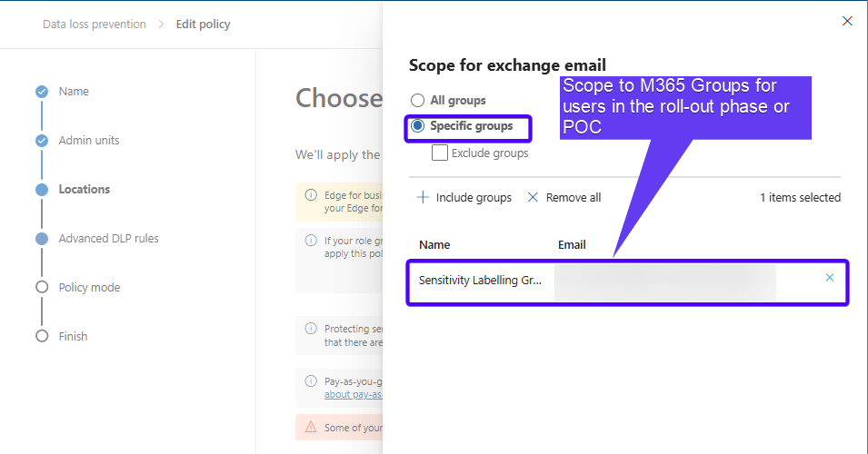Viewport: 868px width, 454px height.
Task: Remove the Sensitivity Labelling group row
Action: 829,278
